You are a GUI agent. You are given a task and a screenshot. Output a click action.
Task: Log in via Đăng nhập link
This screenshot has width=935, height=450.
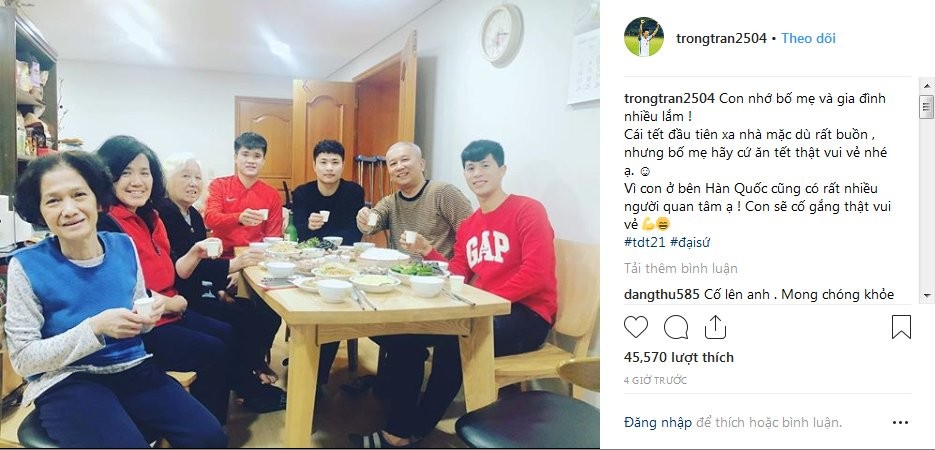point(658,423)
